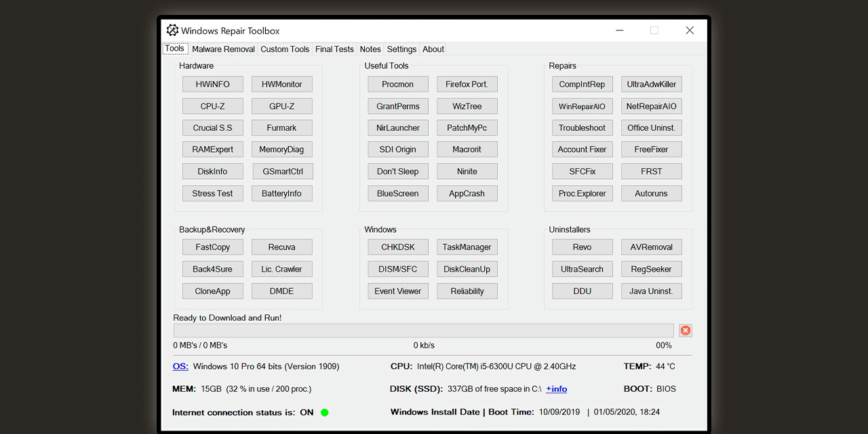Run CHKDSK from the Windows group

point(398,247)
